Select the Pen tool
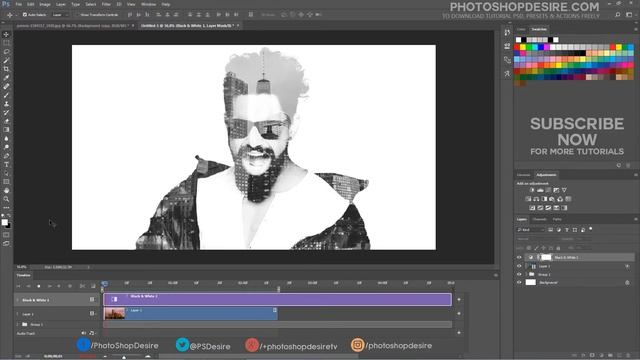Image resolution: width=640 pixels, height=360 pixels. point(6,156)
